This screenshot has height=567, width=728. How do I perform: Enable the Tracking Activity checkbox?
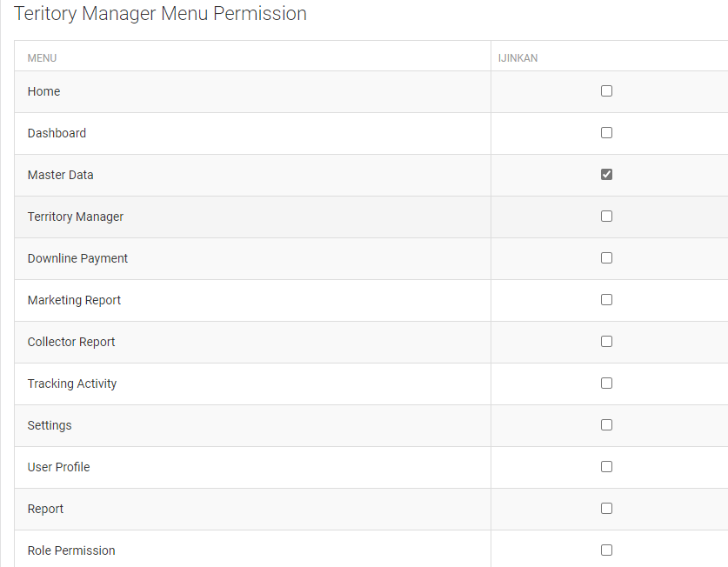click(x=606, y=384)
